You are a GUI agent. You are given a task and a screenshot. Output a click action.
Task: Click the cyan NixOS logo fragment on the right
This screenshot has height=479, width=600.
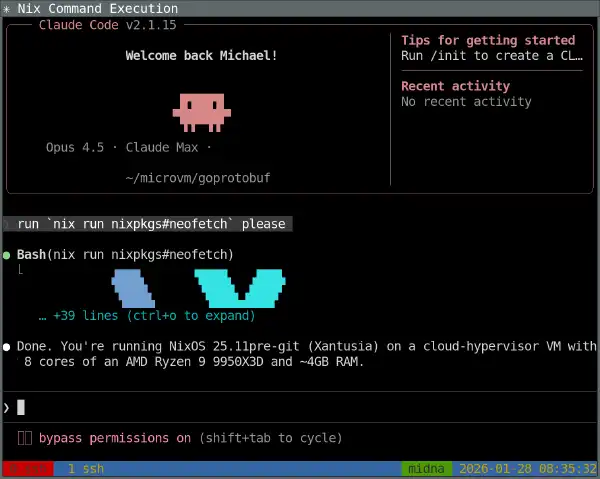239,288
